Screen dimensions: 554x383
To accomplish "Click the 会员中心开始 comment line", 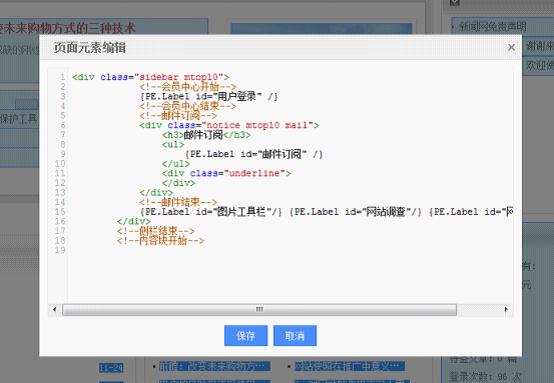I will pyautogui.click(x=188, y=87).
